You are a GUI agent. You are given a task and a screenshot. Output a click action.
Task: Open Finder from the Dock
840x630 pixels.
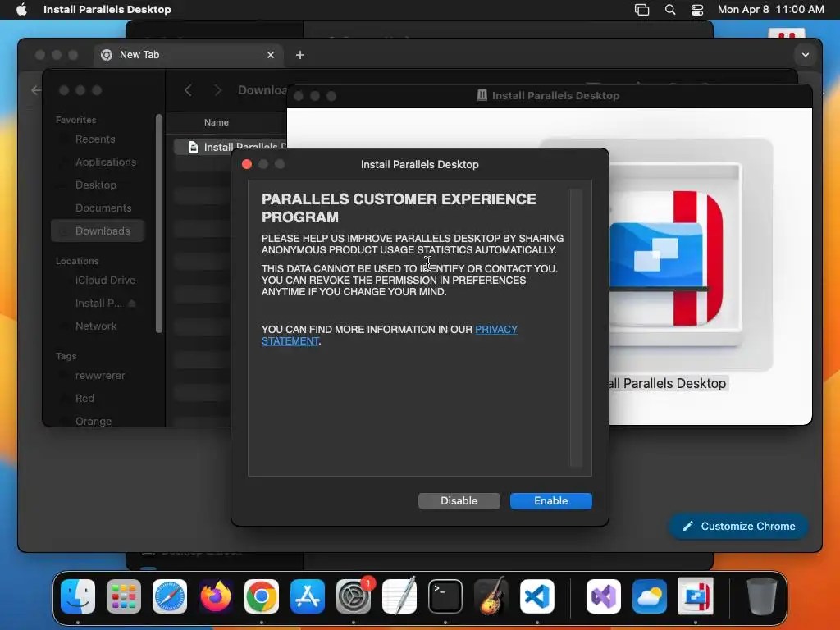click(78, 596)
